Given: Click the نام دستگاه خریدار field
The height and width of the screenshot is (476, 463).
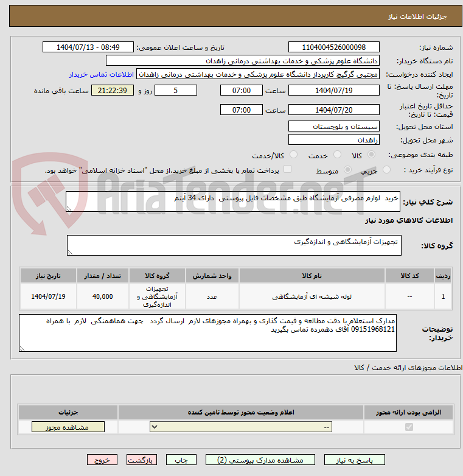Looking at the screenshot, I should pyautogui.click(x=243, y=61).
